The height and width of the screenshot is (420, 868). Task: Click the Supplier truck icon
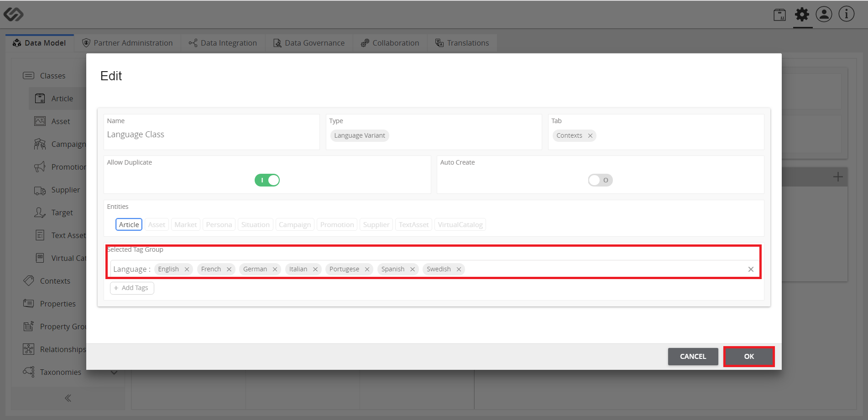pos(40,190)
